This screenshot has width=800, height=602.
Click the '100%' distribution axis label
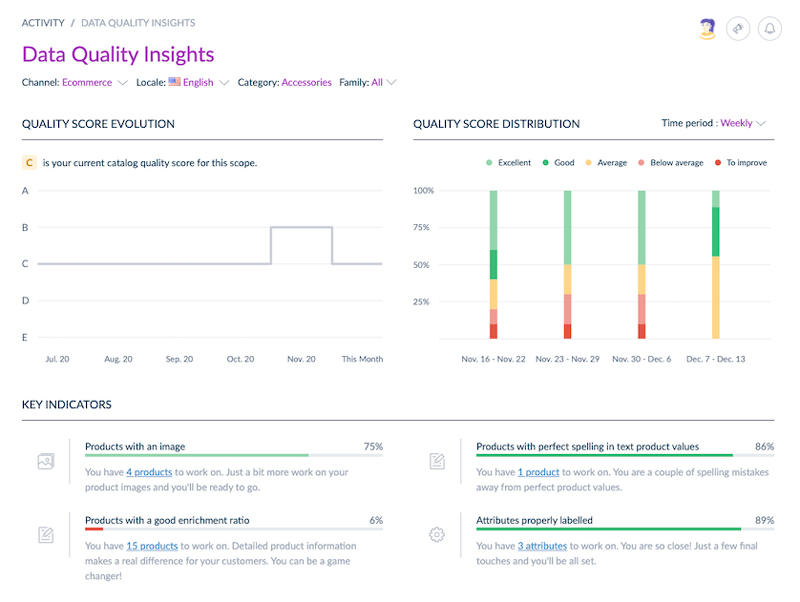tap(423, 191)
